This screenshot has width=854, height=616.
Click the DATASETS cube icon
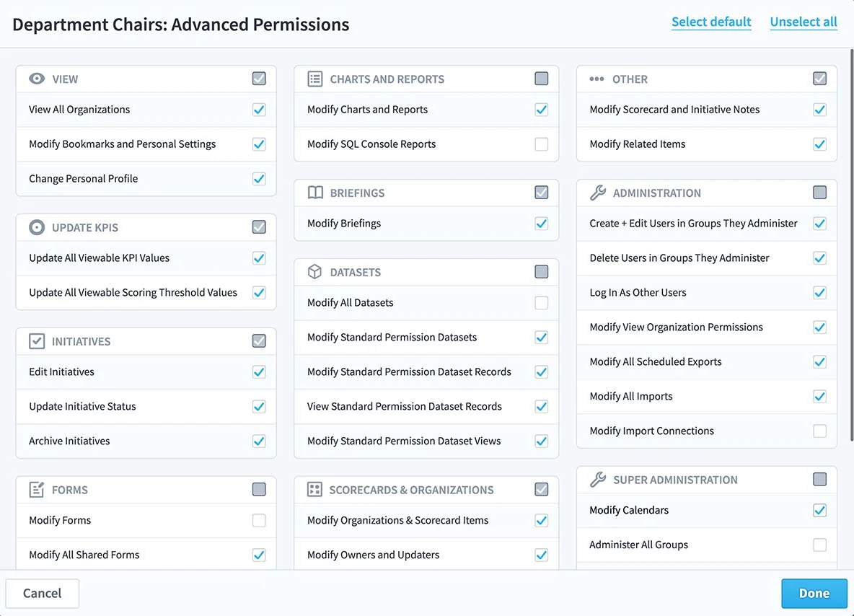click(x=315, y=272)
